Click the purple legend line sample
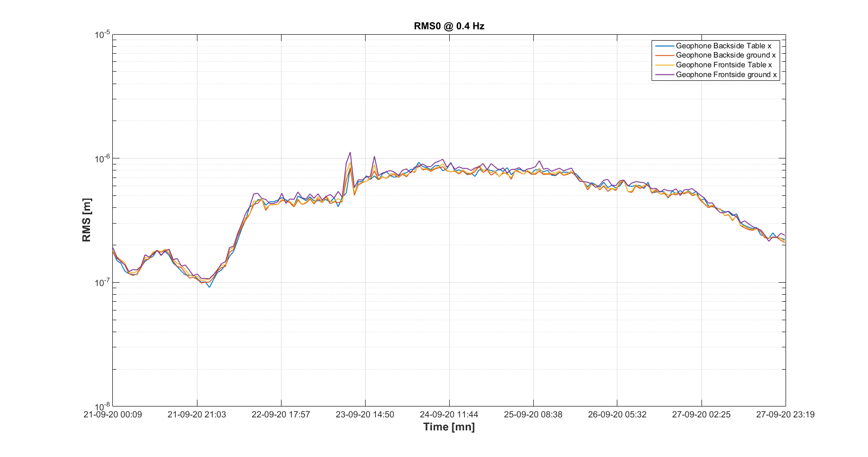This screenshot has height=457, width=868. pos(665,75)
